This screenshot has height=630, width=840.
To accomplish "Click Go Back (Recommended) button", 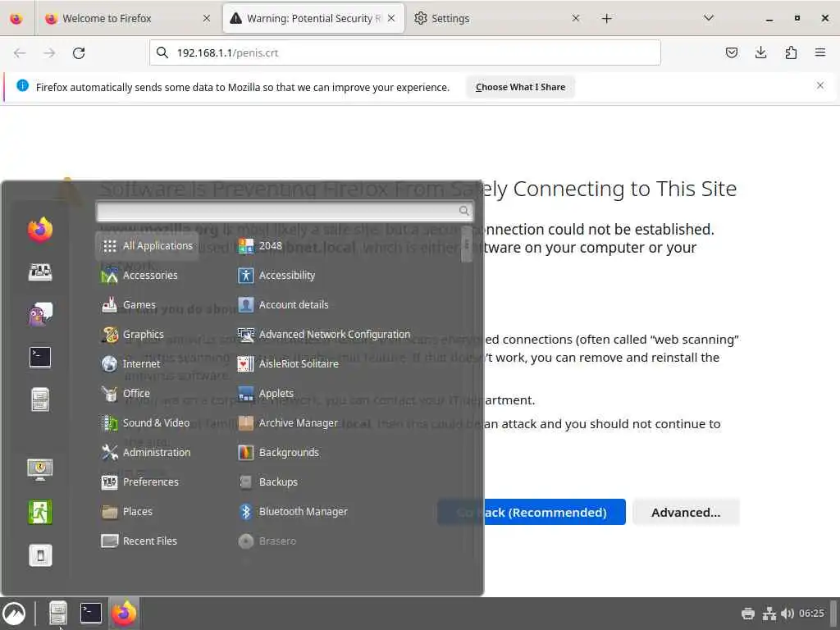I will (532, 512).
